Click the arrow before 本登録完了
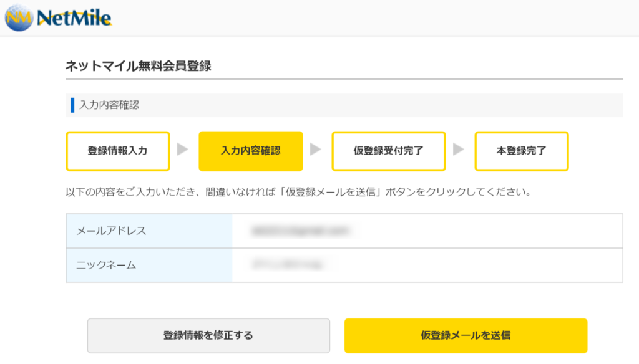 pos(458,150)
